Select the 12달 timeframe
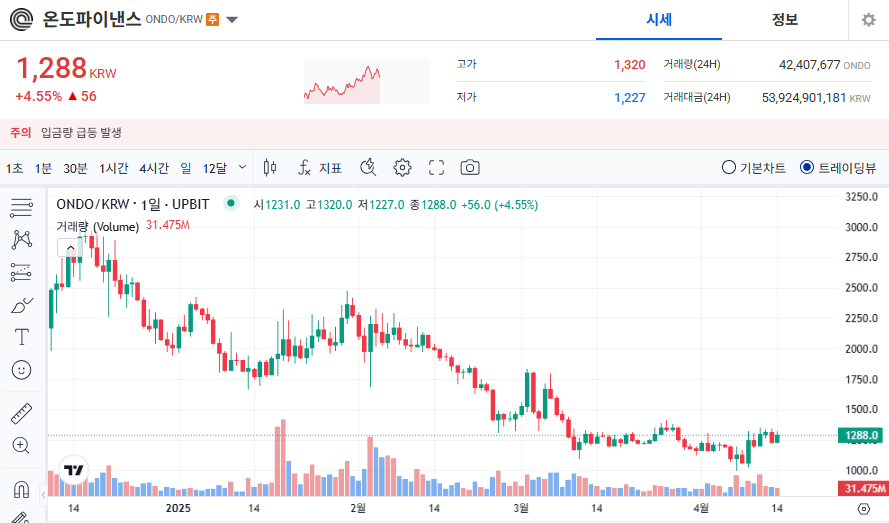The height and width of the screenshot is (523, 889). (215, 168)
